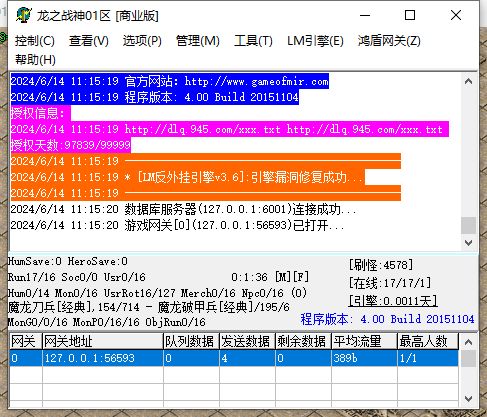Screen dimensions: 487x417
Task: Open the LM引擎(E) menu
Action: (315, 41)
